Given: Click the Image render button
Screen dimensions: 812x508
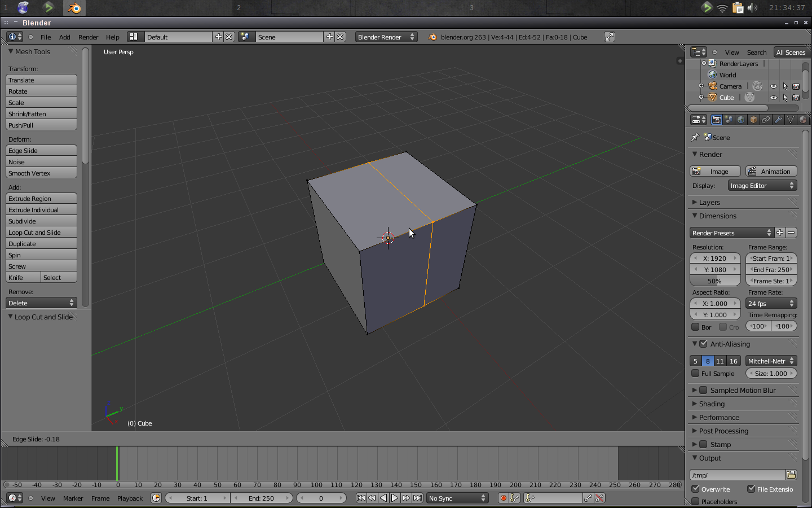Looking at the screenshot, I should tap(714, 171).
